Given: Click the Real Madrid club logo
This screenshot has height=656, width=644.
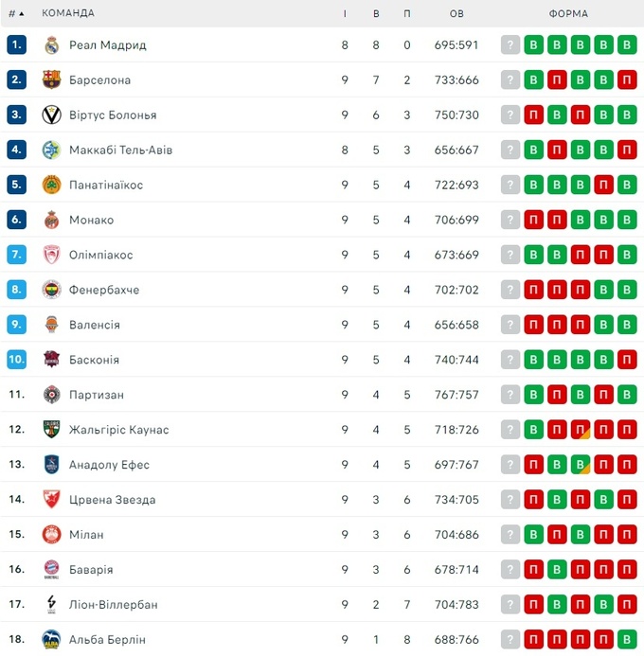Looking at the screenshot, I should (52, 45).
